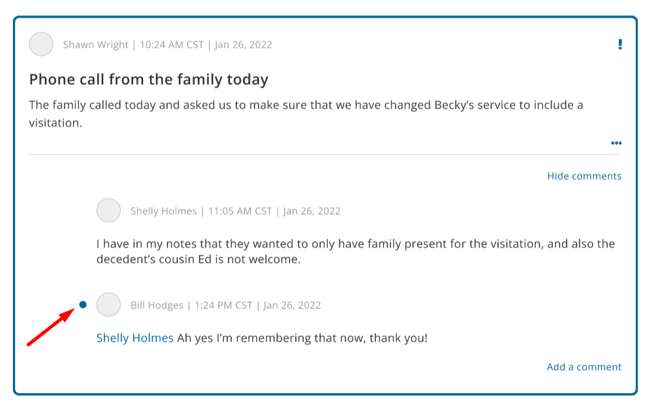Click the red arrow annotation
The image size is (650, 408).
51,326
